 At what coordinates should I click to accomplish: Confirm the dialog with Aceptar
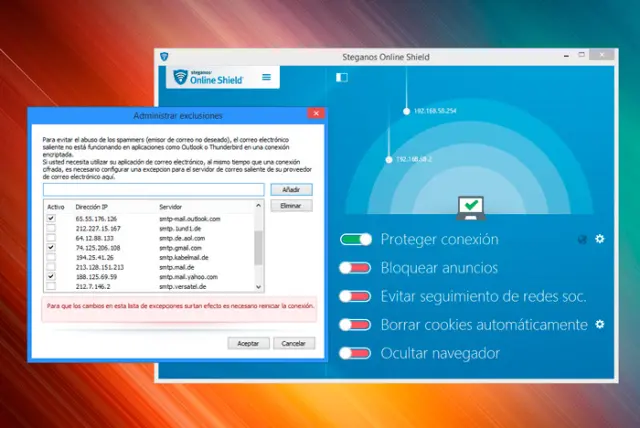point(248,343)
